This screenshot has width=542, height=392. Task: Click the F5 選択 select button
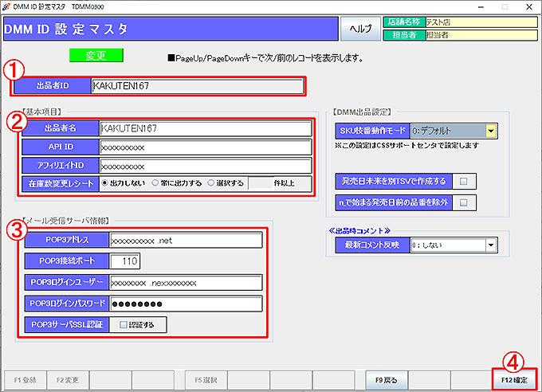point(206,380)
